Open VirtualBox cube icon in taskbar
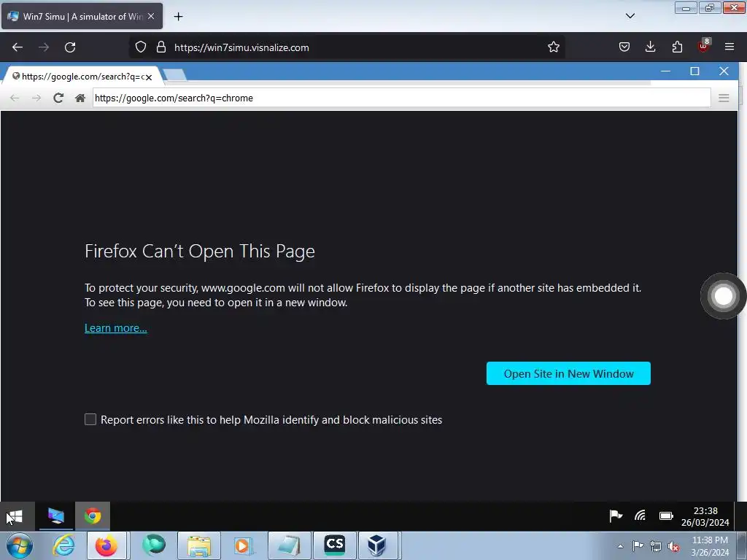The image size is (747, 560). pos(378,545)
